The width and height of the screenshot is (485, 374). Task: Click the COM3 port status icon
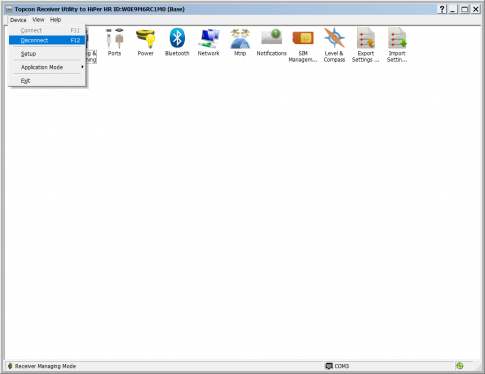[x=329, y=366]
